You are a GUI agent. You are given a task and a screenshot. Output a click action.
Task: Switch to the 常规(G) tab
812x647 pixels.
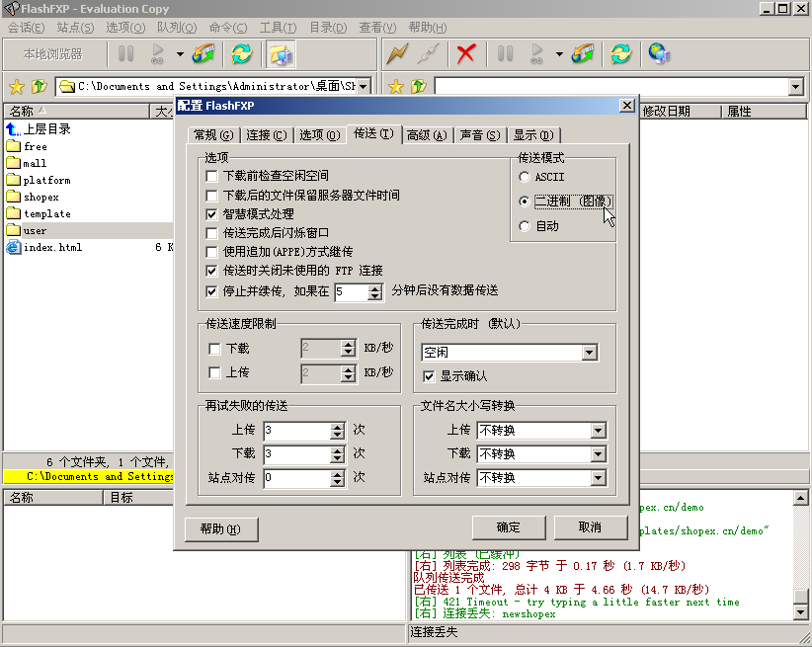coord(212,135)
